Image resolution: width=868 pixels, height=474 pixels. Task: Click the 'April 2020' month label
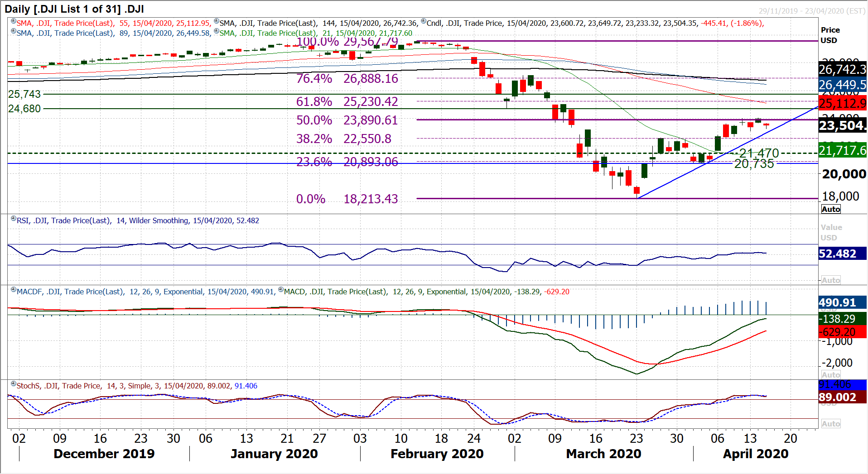coord(756,454)
